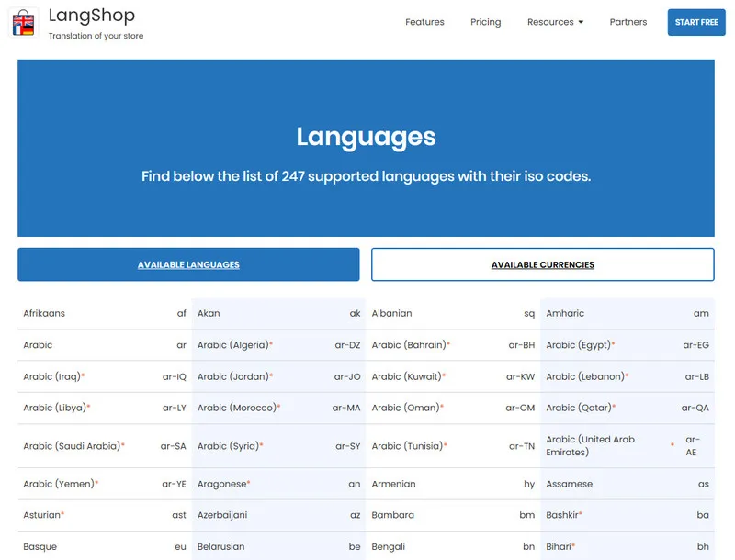Viewport: 735px width, 560px height.
Task: Click the Arabic (Morocco) entry
Action: click(x=278, y=408)
